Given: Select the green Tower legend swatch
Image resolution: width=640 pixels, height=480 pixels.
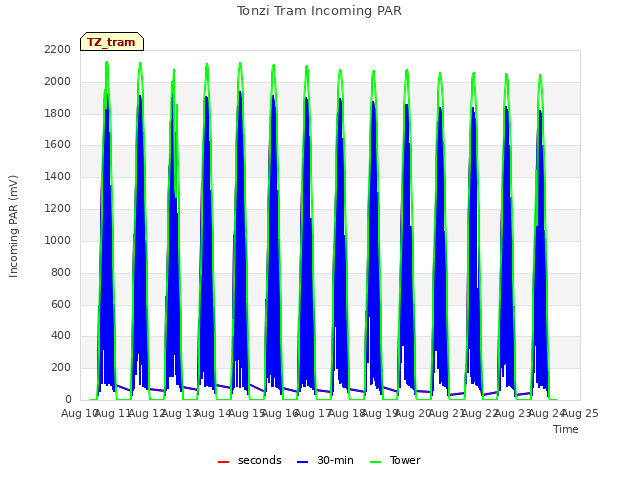Looking at the screenshot, I should click(375, 462).
